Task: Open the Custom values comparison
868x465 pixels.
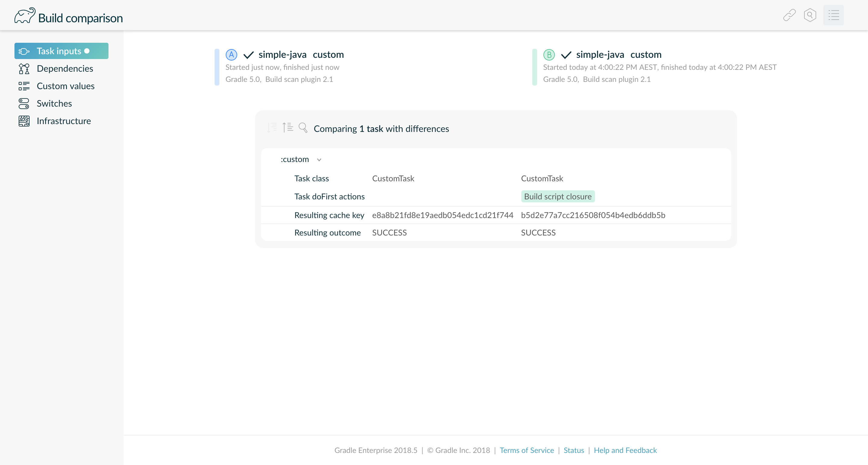Action: tap(65, 86)
